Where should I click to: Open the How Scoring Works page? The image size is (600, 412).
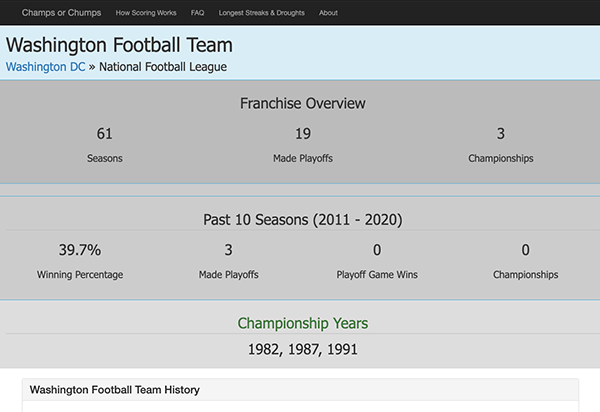[146, 13]
